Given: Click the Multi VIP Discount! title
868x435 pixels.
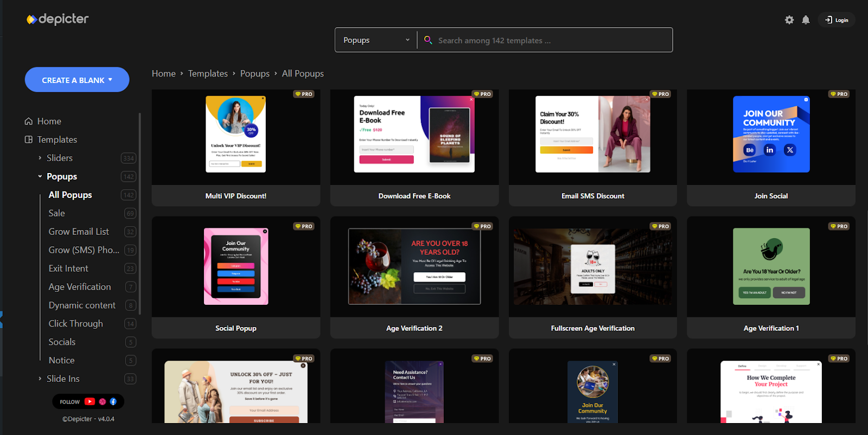Looking at the screenshot, I should [x=236, y=196].
